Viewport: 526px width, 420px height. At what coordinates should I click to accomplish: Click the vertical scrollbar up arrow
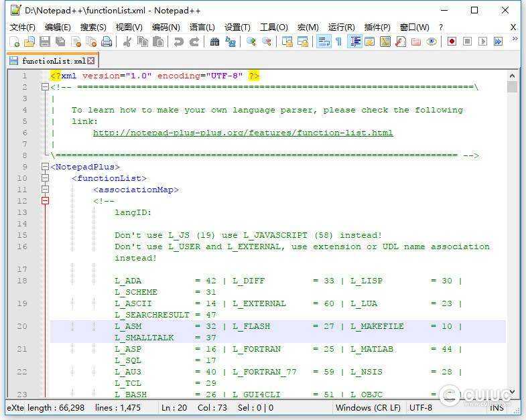click(x=512, y=76)
